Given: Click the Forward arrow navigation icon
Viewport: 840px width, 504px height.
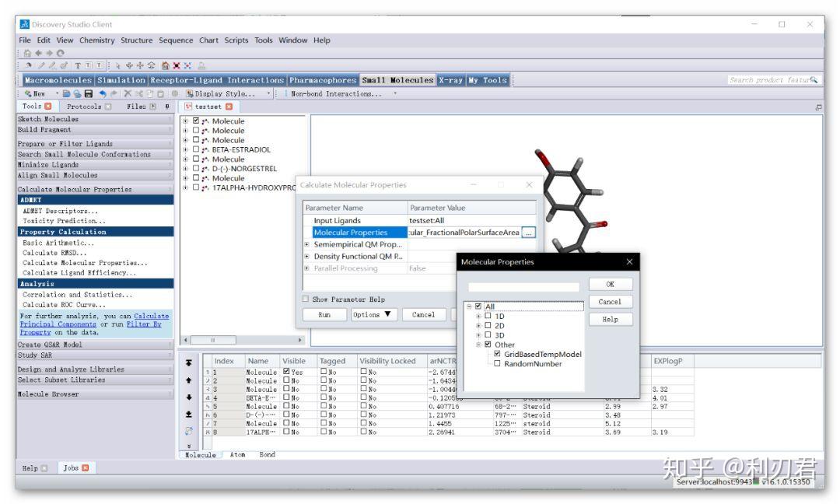Looking at the screenshot, I should [x=49, y=53].
